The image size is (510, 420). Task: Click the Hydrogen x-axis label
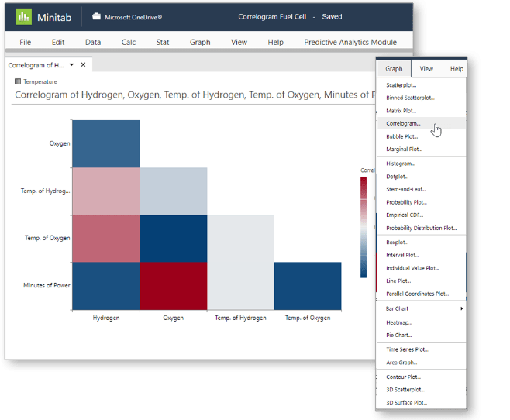pos(106,318)
